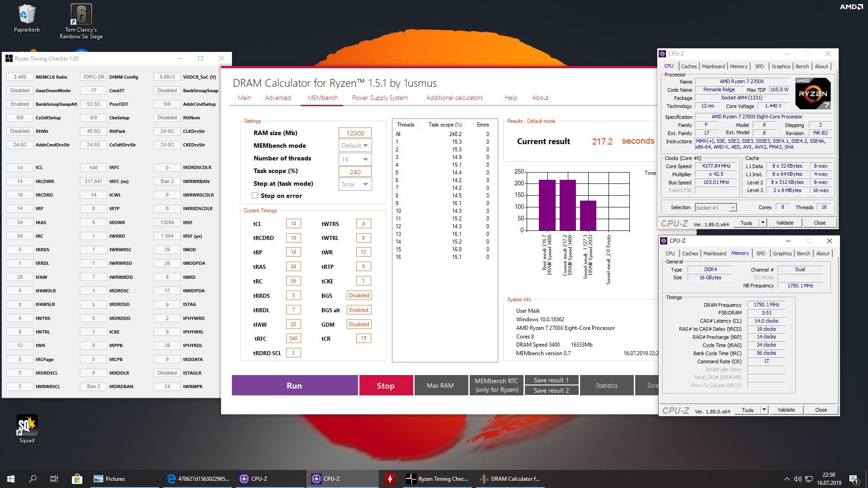
Task: Open the Help tab
Action: click(511, 98)
